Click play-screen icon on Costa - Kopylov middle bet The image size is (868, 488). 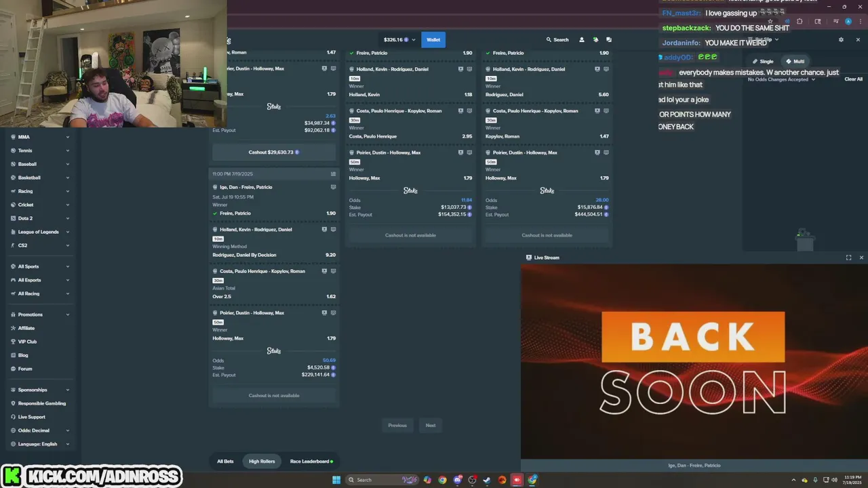[x=460, y=111]
